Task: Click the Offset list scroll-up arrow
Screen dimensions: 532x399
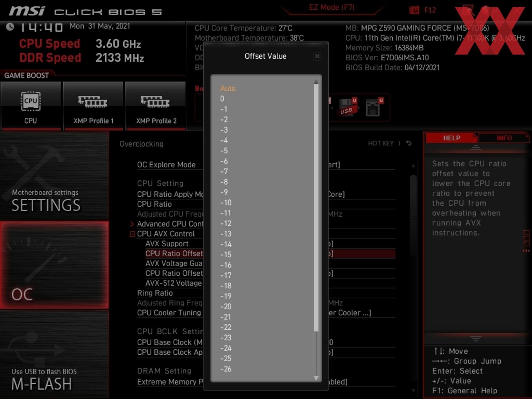Action: coord(316,81)
